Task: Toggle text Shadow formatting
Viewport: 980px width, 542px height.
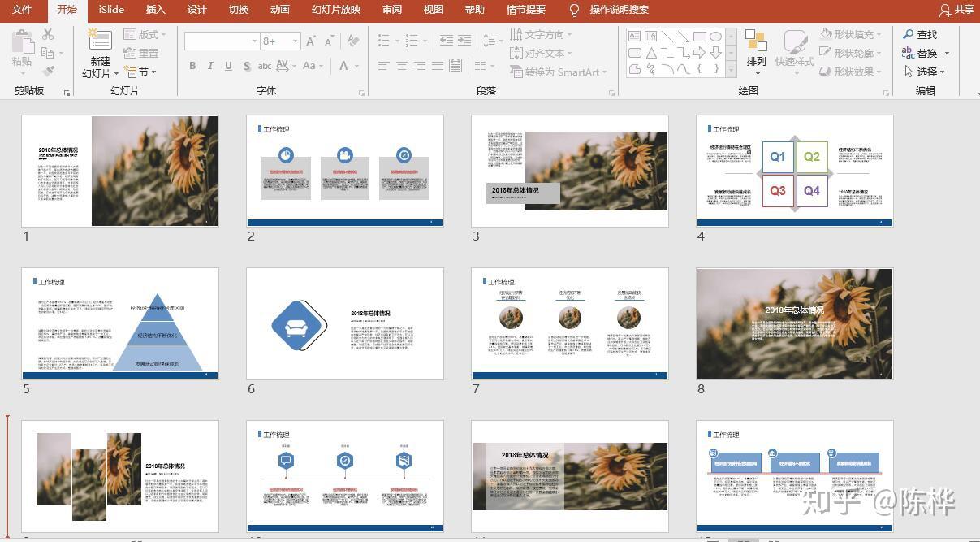Action: point(247,66)
